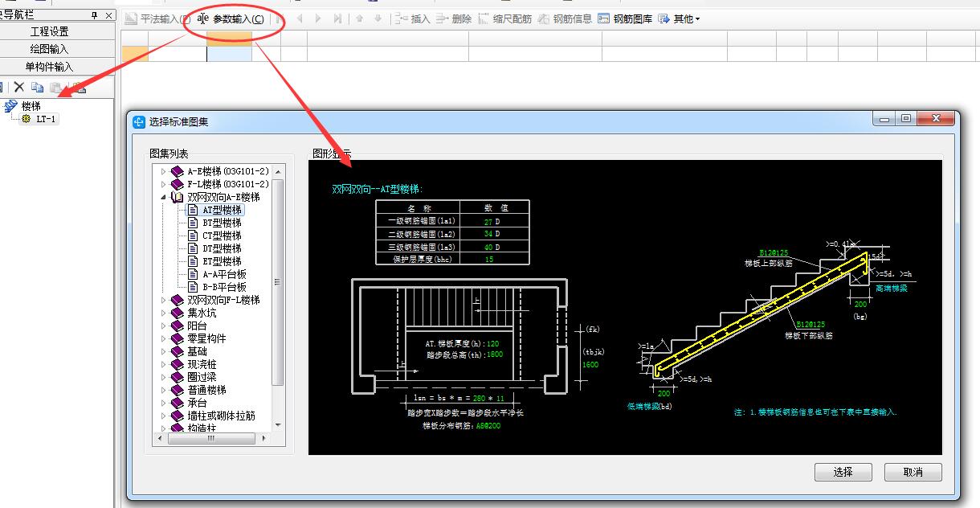Open the 其他 dropdown menu

click(680, 18)
